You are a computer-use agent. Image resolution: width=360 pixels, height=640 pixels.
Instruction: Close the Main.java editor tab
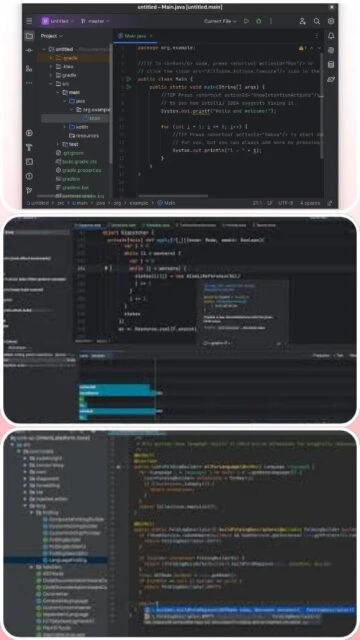click(151, 36)
